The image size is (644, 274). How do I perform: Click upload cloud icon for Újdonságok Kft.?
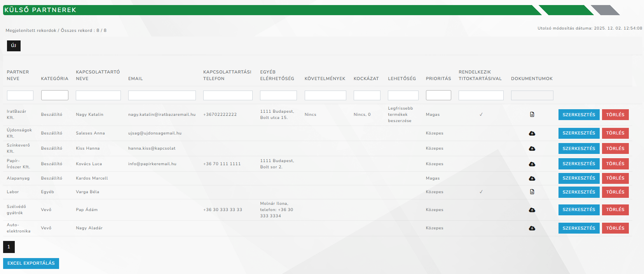(532, 133)
